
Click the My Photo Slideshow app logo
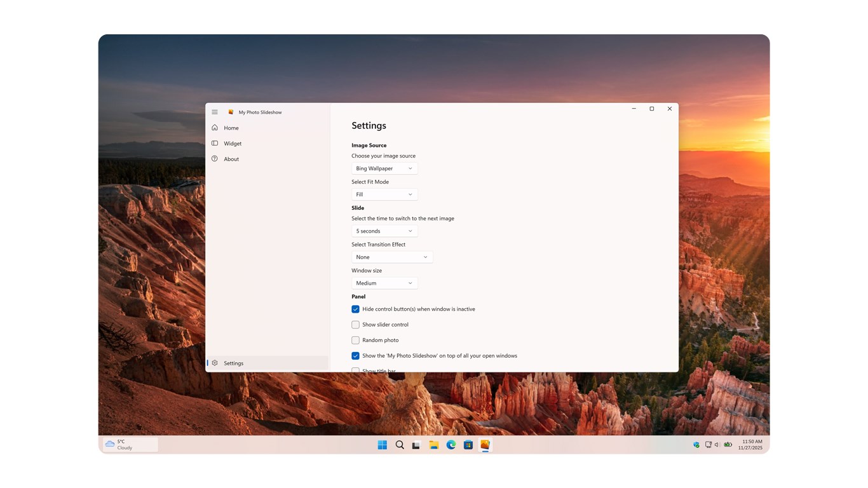[x=231, y=111]
